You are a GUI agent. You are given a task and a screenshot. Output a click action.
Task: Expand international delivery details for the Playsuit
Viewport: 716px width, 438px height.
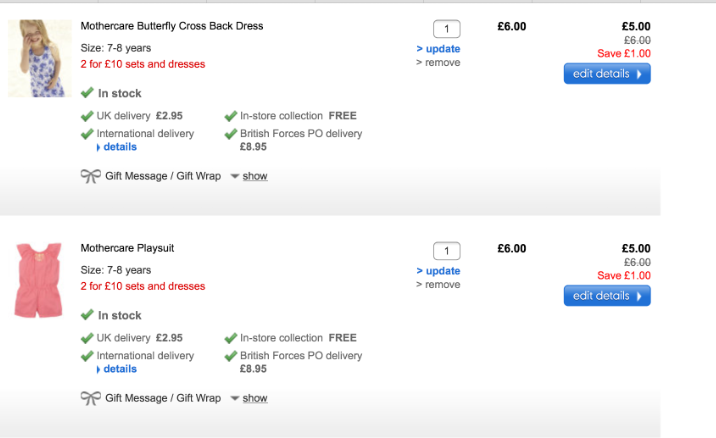coord(119,369)
